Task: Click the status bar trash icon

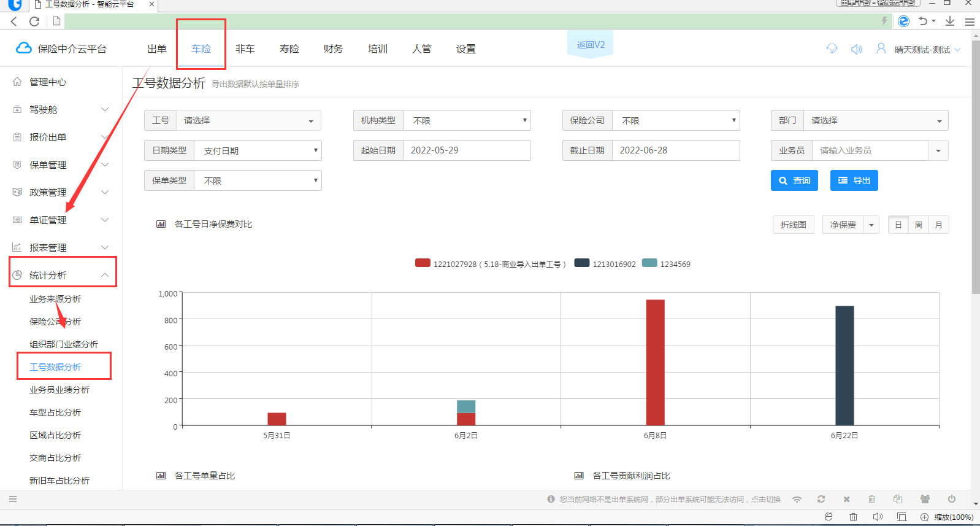Action: 853,517
